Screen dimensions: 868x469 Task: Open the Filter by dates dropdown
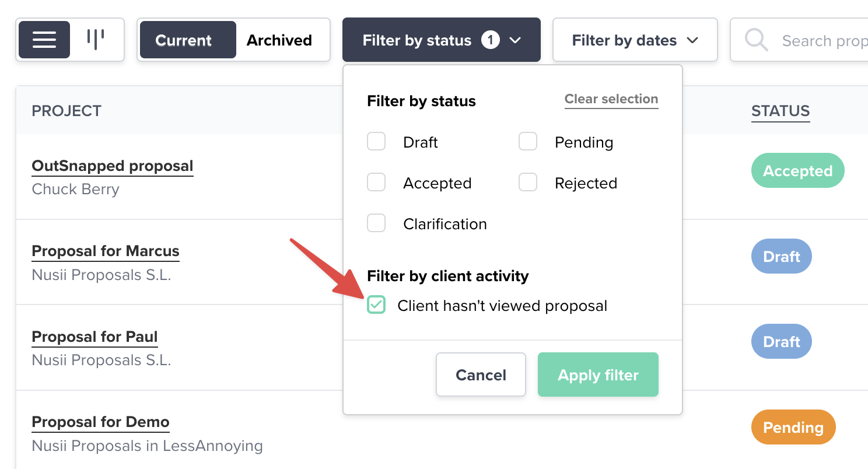point(635,40)
